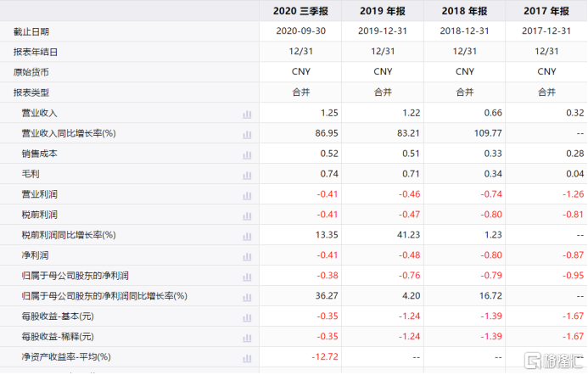The width and height of the screenshot is (588, 375).
Task: Click the 归属于母公司股东的净利润 row label
Action: (75, 276)
